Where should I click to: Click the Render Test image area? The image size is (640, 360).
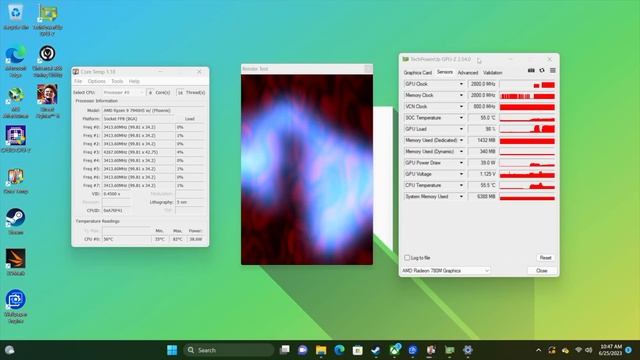pos(307,169)
